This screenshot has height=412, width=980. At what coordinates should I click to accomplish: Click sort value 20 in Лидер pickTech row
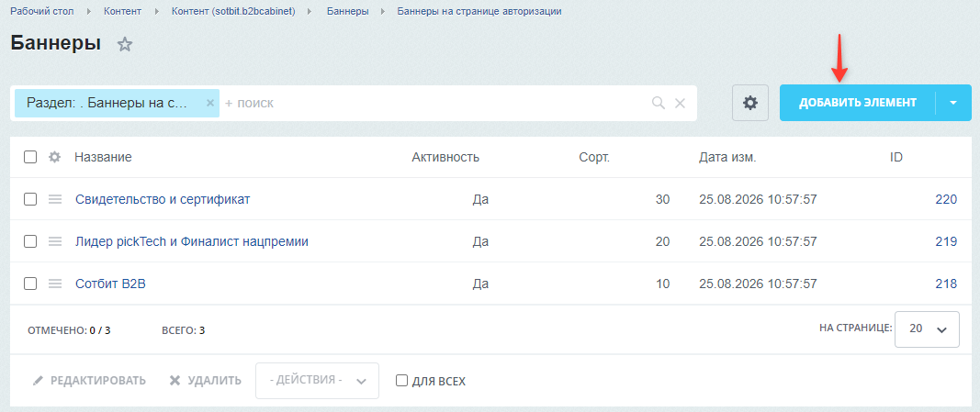click(x=662, y=241)
